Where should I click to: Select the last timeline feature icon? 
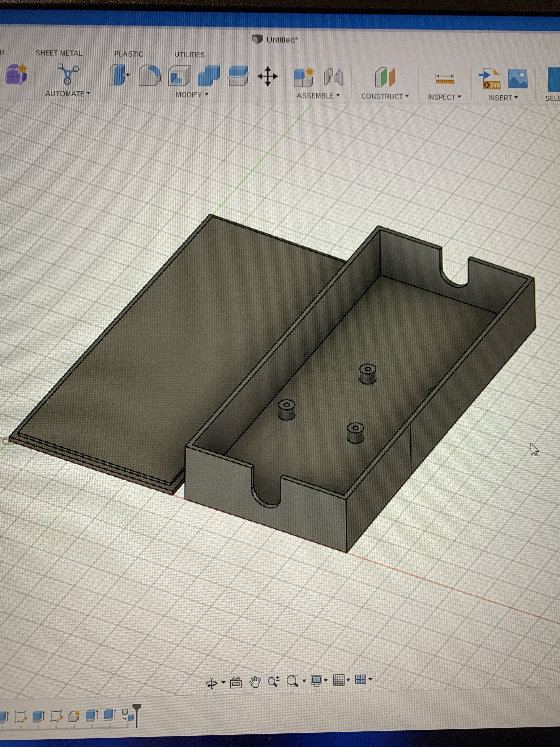coord(128,715)
